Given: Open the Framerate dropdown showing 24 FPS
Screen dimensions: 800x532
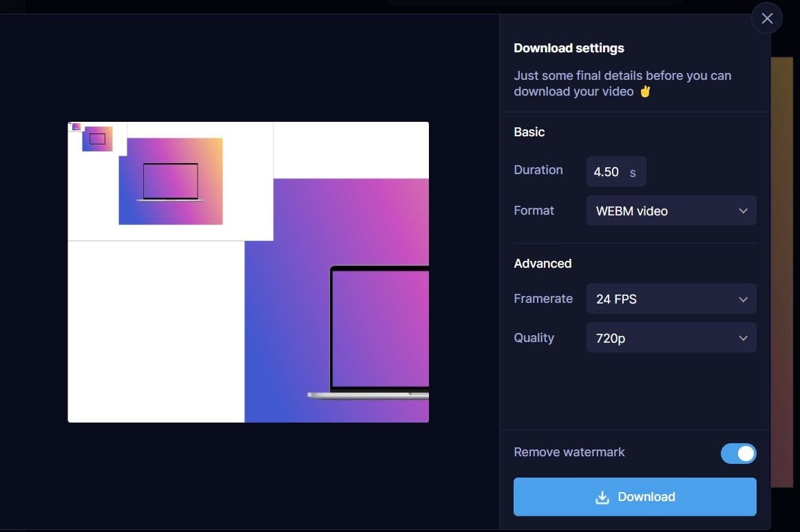Looking at the screenshot, I should click(x=671, y=299).
